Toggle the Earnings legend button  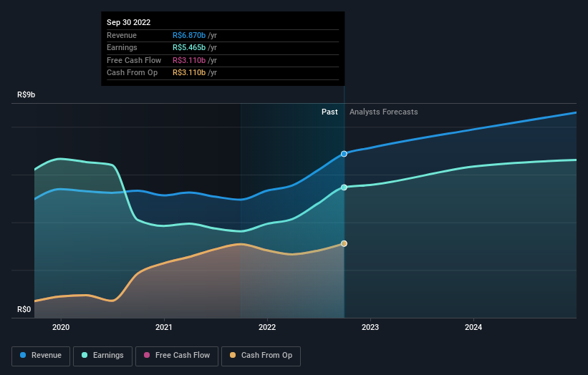pos(102,356)
